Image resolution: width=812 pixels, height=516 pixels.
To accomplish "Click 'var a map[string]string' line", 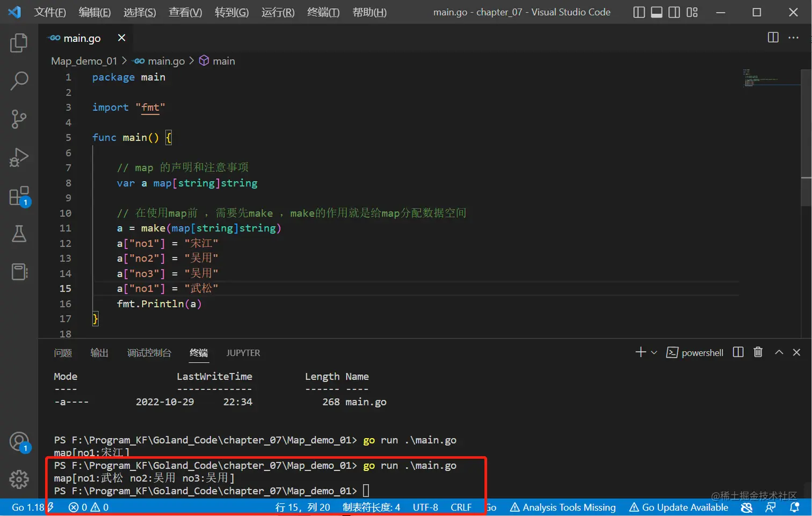I will 187,183.
